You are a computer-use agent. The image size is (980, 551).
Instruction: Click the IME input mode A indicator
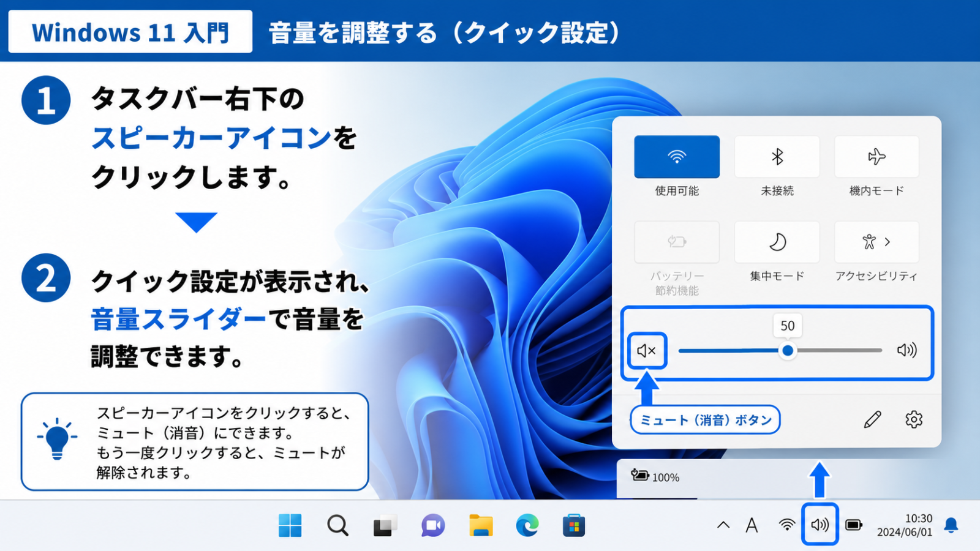(x=752, y=525)
